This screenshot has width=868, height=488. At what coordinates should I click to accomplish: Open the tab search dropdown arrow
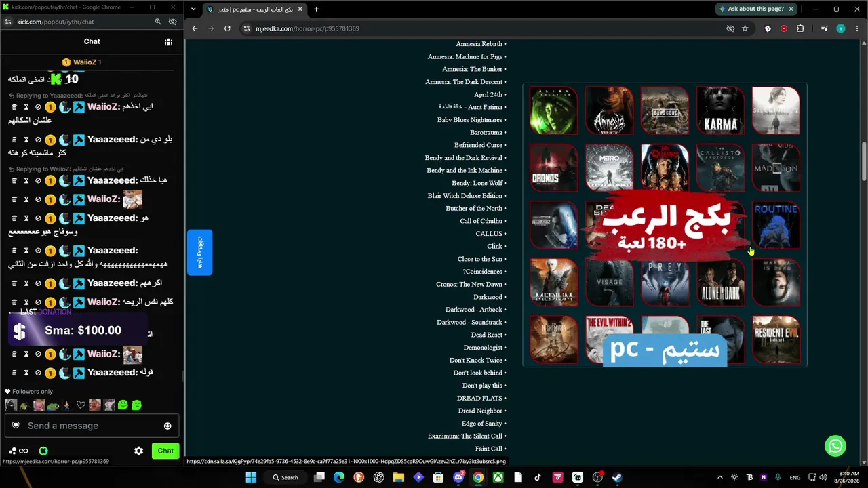(194, 9)
